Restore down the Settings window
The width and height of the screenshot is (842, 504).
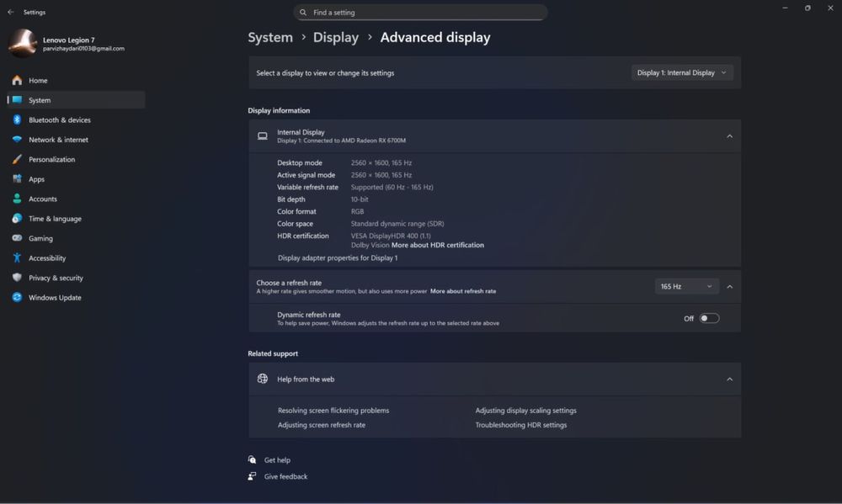(807, 8)
